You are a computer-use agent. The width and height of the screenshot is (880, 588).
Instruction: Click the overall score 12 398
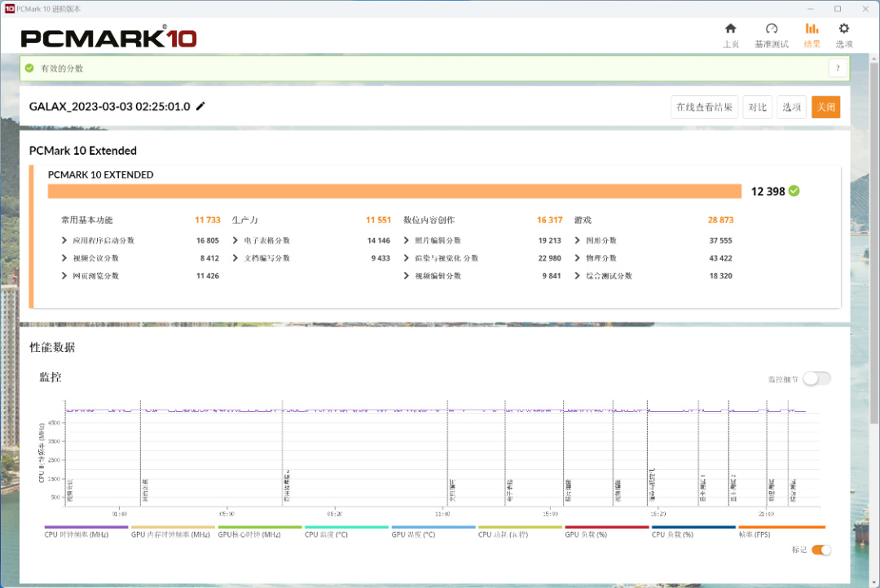point(768,191)
